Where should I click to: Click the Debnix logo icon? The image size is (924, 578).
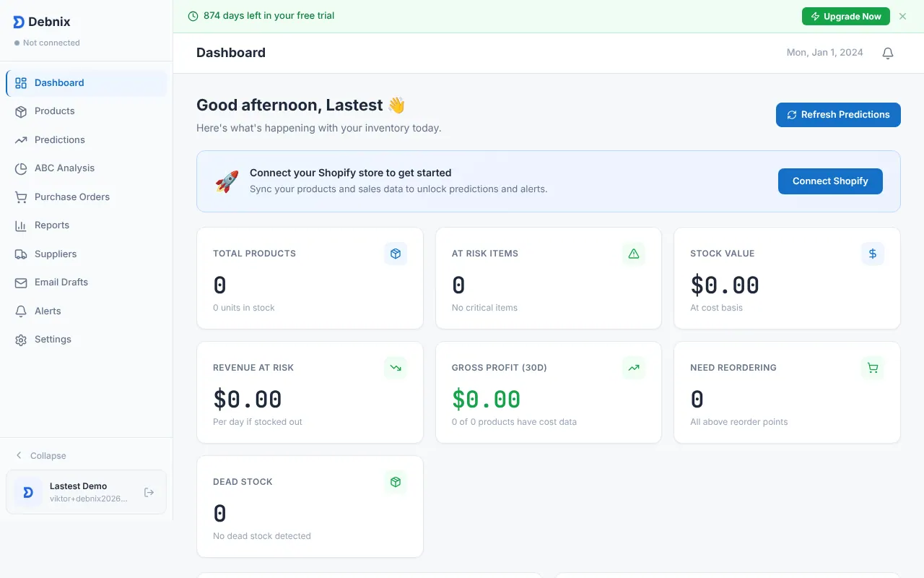[x=19, y=22]
